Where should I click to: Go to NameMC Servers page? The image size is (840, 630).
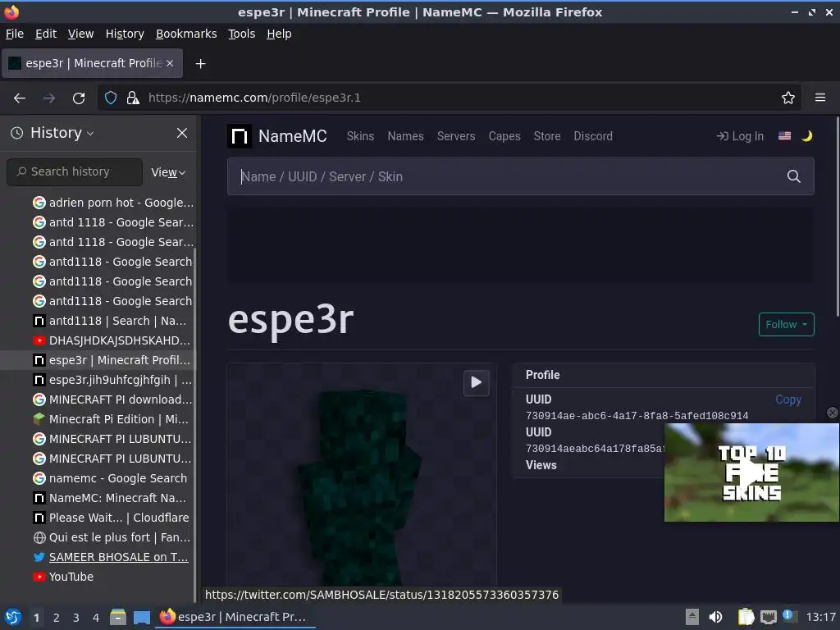pyautogui.click(x=456, y=136)
